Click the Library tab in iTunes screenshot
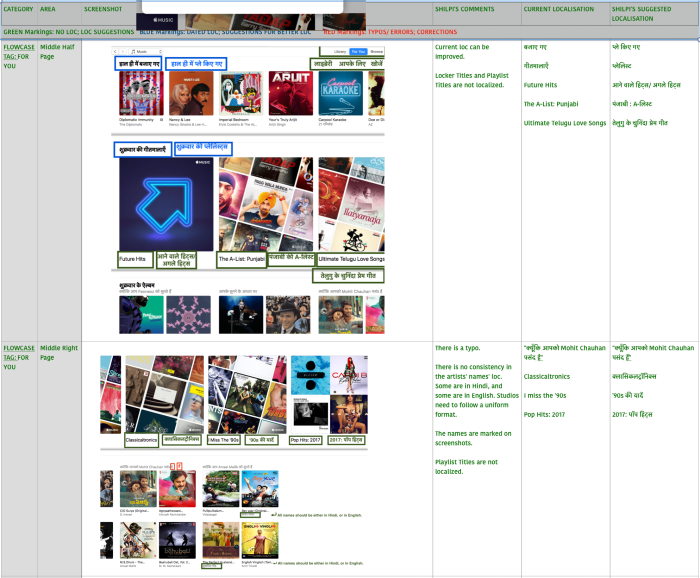Image resolution: width=700 pixels, height=578 pixels. [339, 50]
